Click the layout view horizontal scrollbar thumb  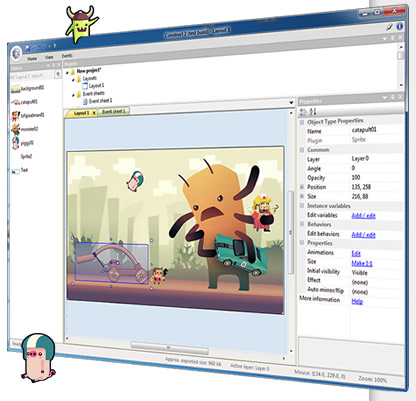click(x=169, y=348)
